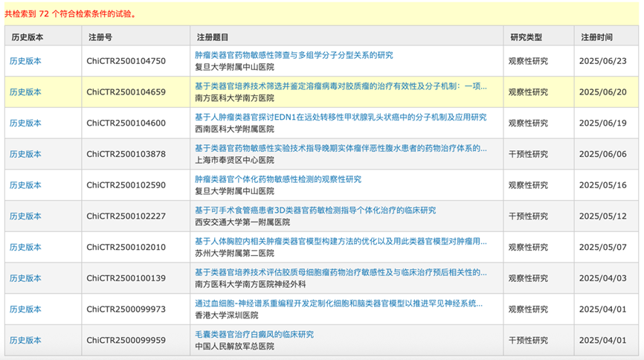Image resolution: width=644 pixels, height=360 pixels.
Task: Click the 研究类型 column header
Action: point(527,36)
